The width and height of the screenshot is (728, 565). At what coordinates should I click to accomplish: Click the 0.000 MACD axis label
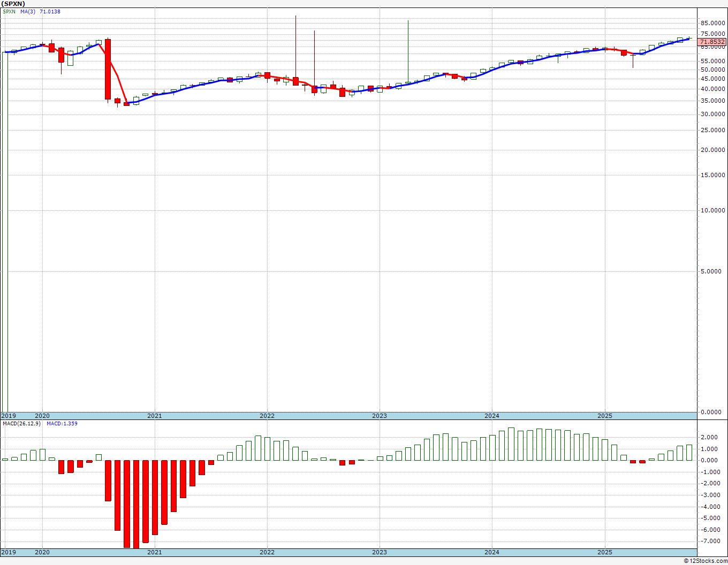(x=710, y=460)
